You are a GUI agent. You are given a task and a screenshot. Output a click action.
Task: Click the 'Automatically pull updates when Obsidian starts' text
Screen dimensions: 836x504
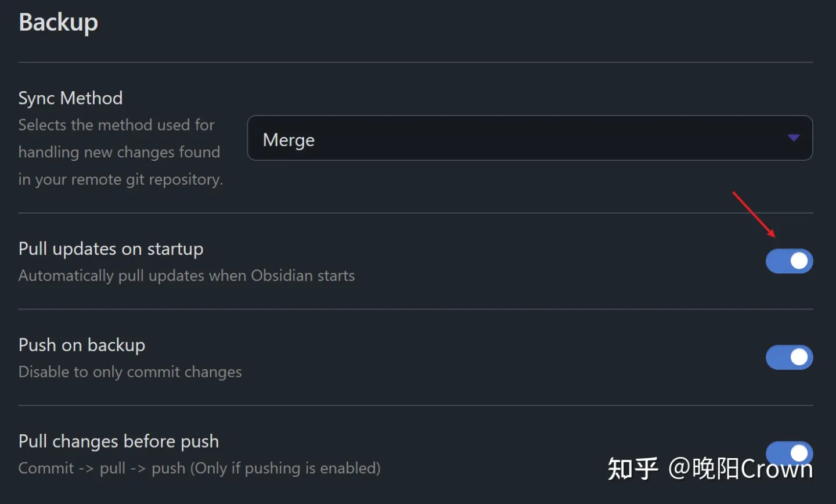(186, 276)
